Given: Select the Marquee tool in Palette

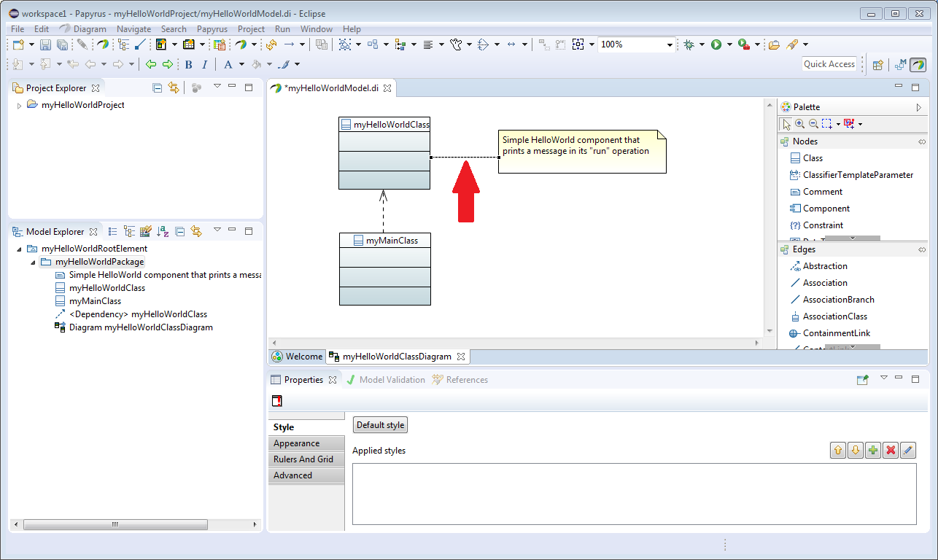Looking at the screenshot, I should [x=826, y=124].
